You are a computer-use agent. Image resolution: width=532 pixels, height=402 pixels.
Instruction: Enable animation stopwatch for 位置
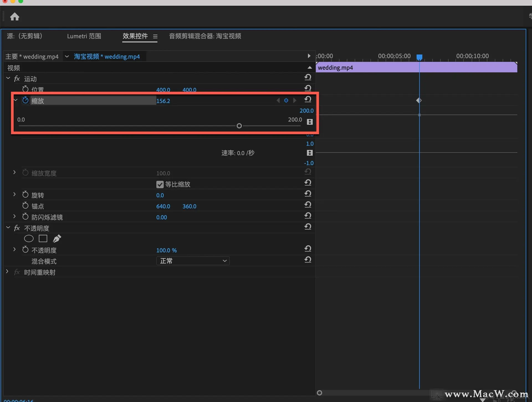(x=25, y=89)
